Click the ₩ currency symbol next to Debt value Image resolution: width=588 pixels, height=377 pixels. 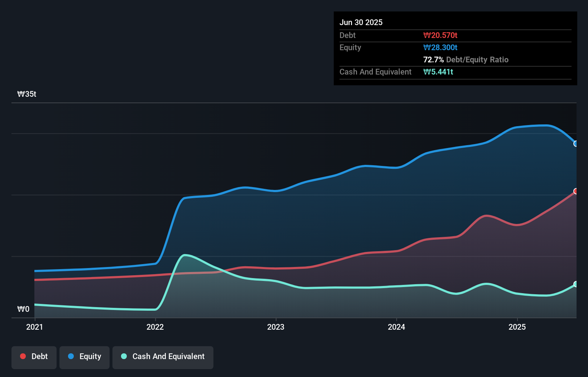coord(426,35)
